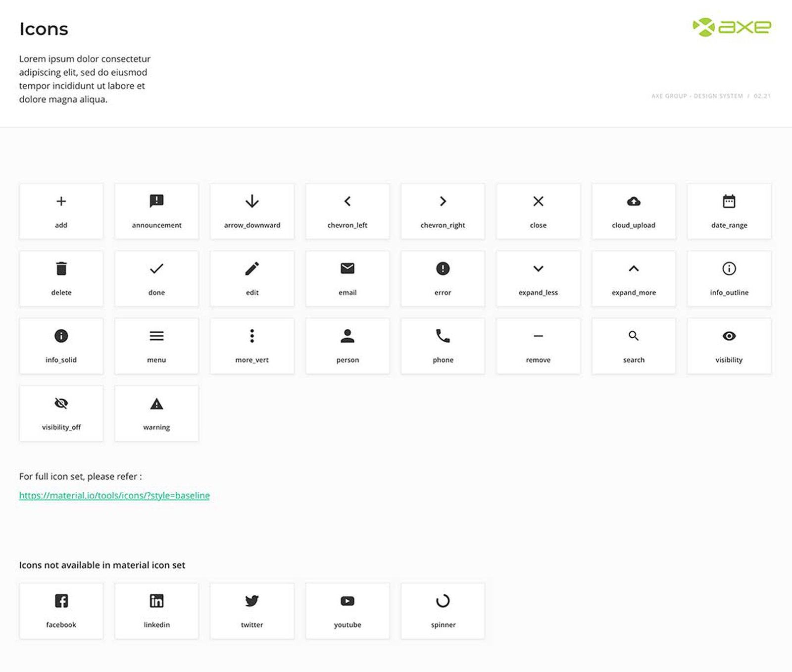Click 'For full icon set, please refer' text
792x672 pixels.
80,476
